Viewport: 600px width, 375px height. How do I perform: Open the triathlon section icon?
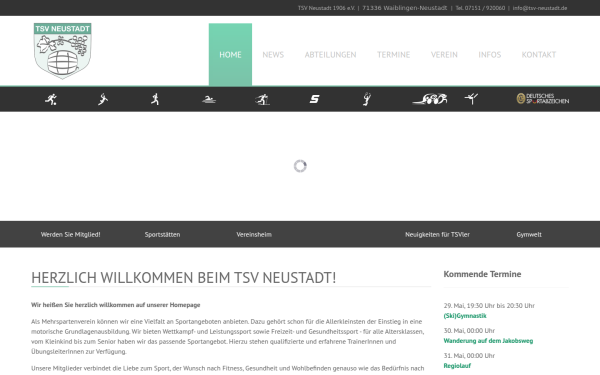430,99
